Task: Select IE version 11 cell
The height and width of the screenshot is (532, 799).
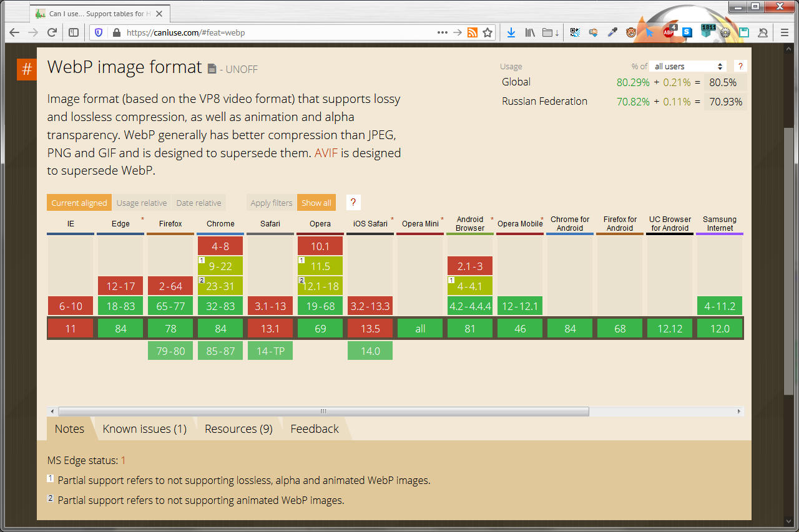Action: click(71, 329)
